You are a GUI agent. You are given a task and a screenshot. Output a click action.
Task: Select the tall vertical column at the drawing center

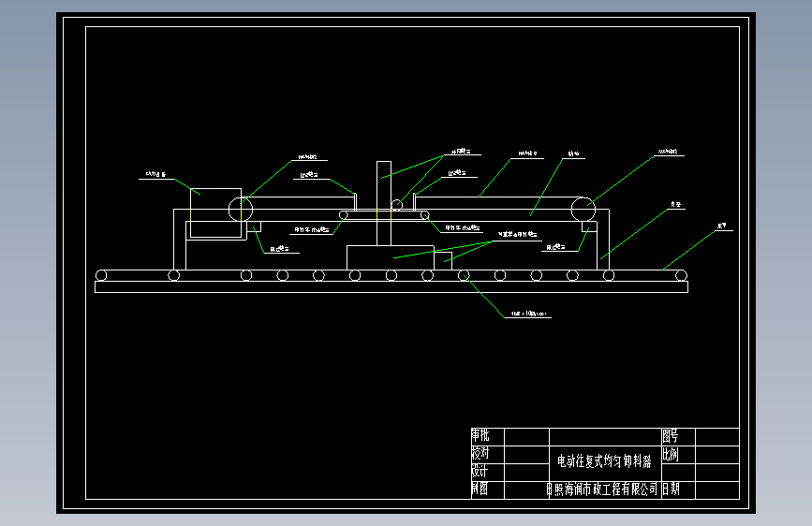(x=384, y=203)
